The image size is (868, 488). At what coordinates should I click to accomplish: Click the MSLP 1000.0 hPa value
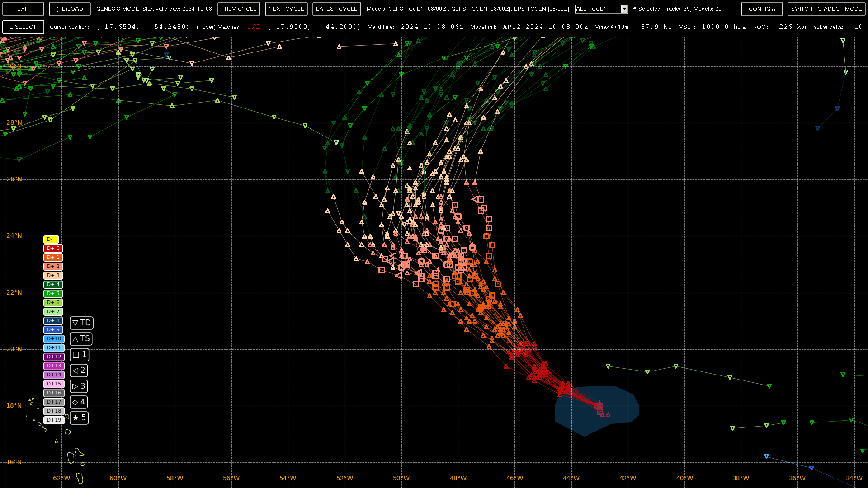[x=724, y=27]
